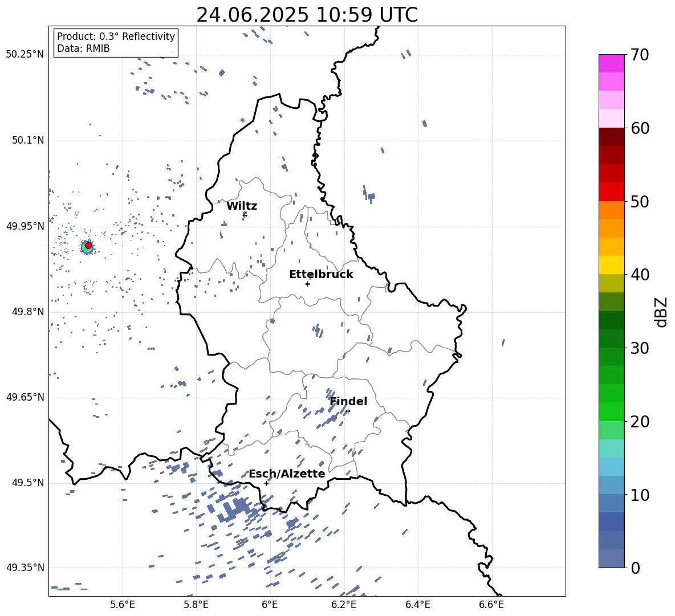The image size is (675, 616).
Task: Click the colorbar tick label 20
Action: click(640, 421)
